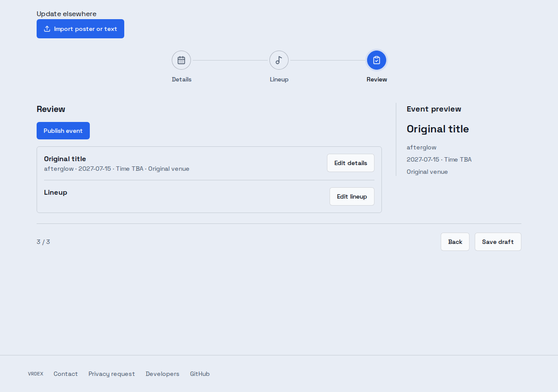Click the '3 / 3' step counter
Screen dimensions: 558x392
coord(43,242)
